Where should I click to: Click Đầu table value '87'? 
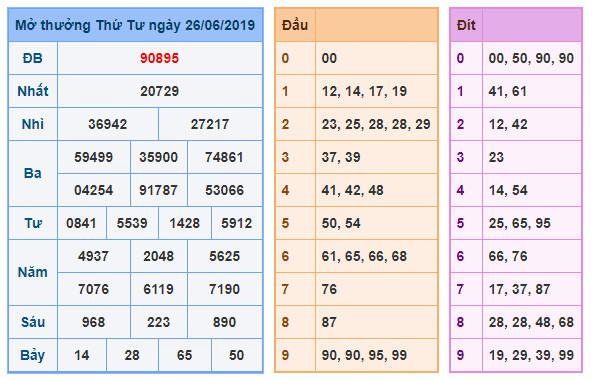point(329,322)
